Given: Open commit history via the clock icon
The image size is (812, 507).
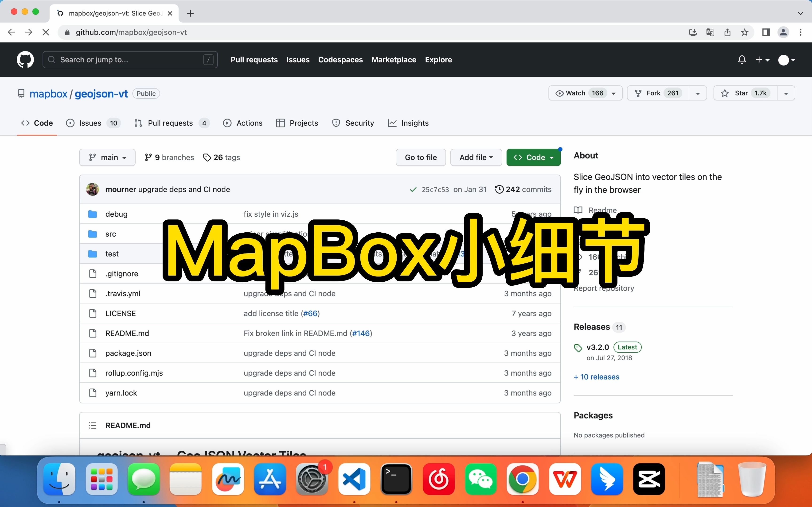Looking at the screenshot, I should 500,189.
